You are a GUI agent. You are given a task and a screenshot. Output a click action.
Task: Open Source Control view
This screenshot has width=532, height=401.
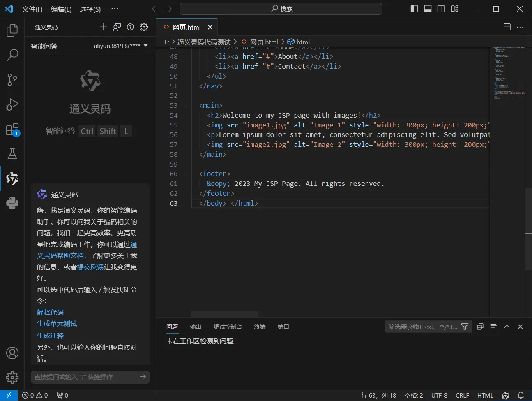click(12, 79)
